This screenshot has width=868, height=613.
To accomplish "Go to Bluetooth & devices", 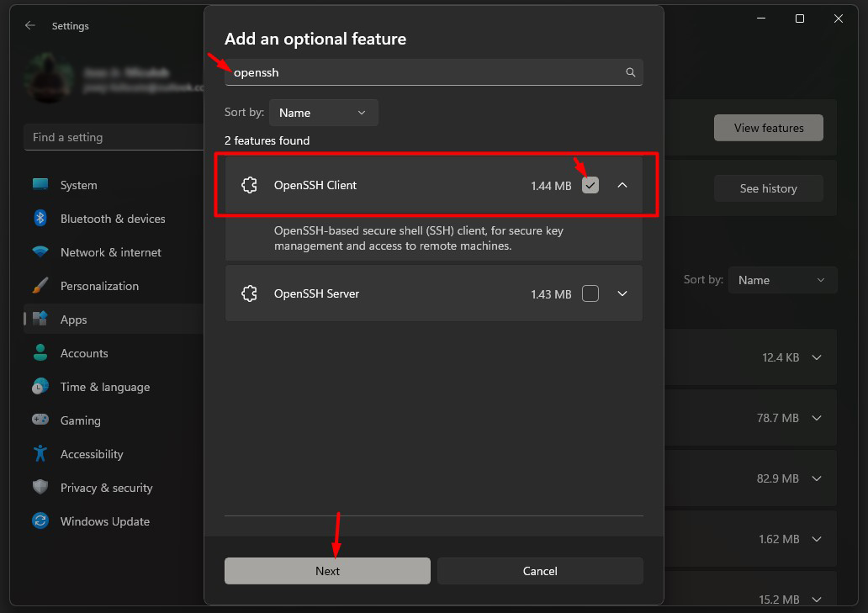I will point(114,219).
